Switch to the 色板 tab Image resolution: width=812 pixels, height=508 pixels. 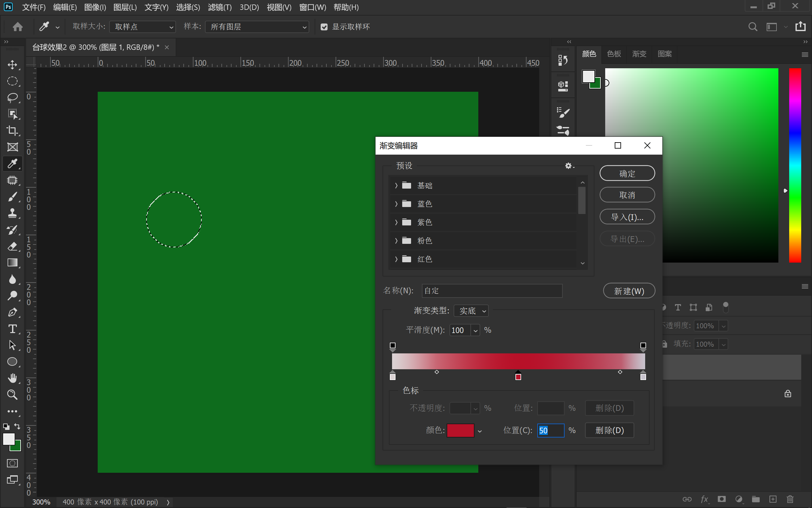click(614, 54)
